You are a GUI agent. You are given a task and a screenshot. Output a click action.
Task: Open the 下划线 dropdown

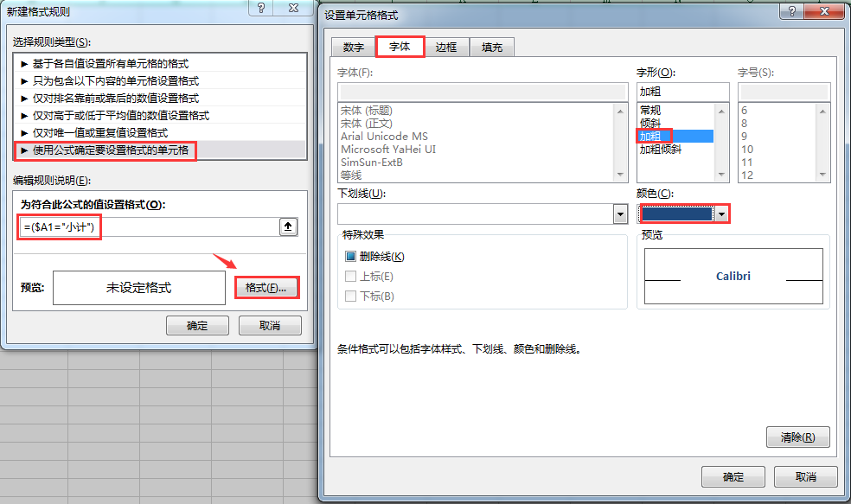[x=620, y=214]
